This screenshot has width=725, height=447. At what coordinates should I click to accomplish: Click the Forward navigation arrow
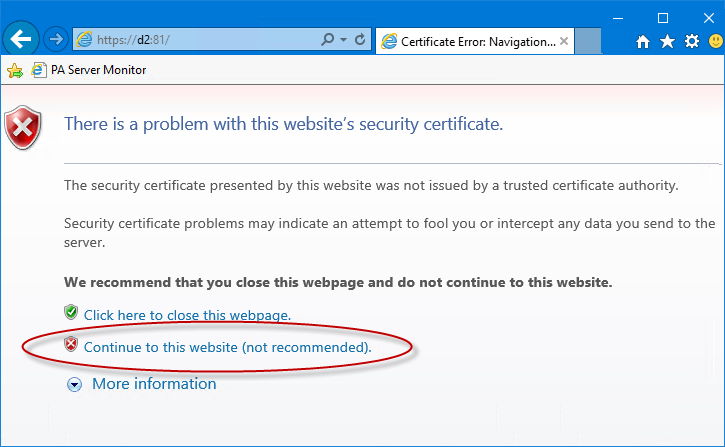point(56,40)
